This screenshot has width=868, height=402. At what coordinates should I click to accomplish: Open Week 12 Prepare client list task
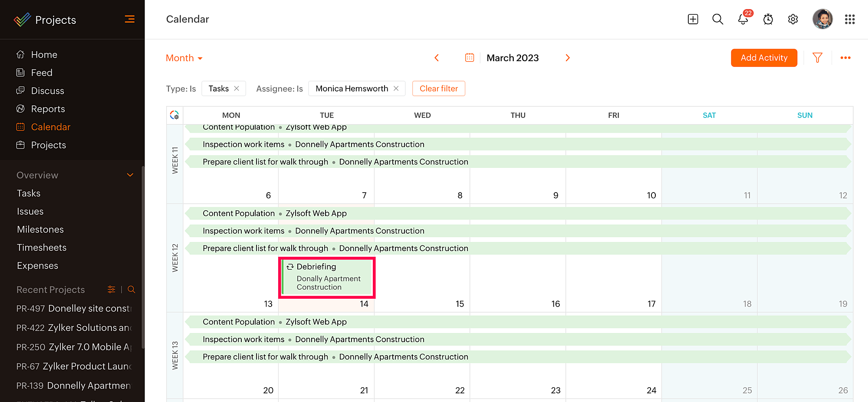518,248
